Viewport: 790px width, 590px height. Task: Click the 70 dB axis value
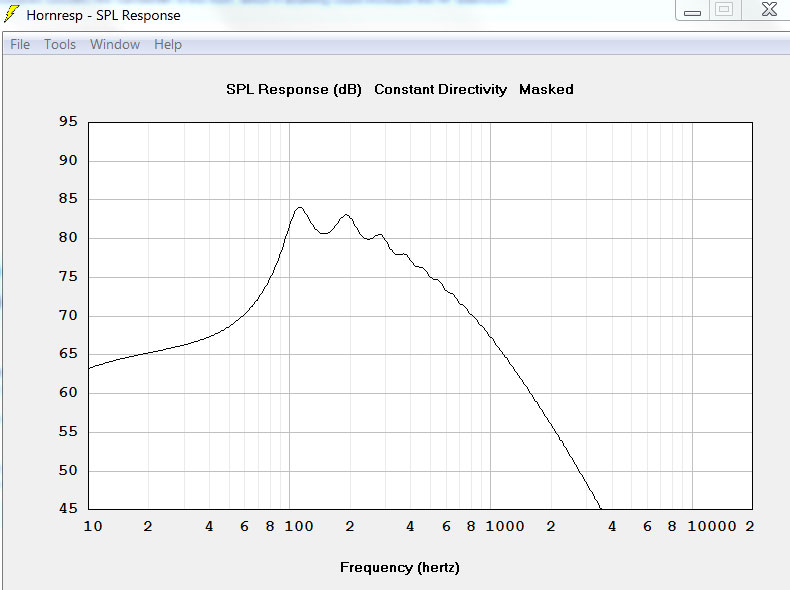68,315
